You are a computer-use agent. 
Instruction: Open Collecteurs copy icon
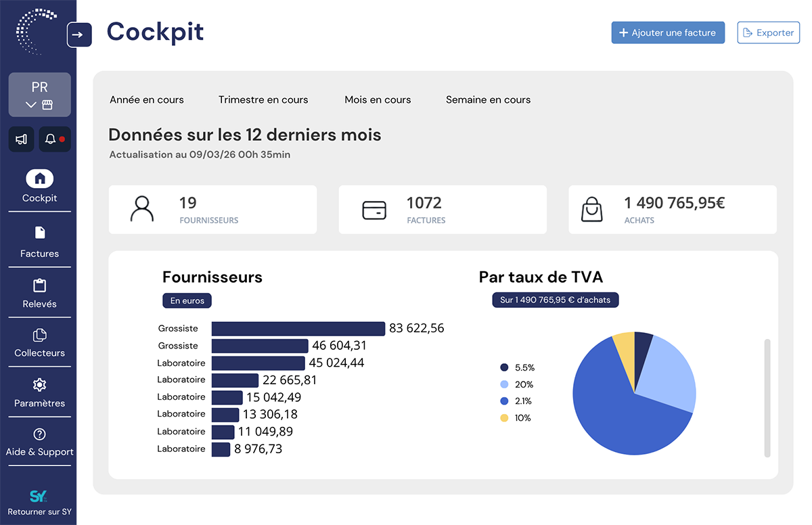pos(39,335)
